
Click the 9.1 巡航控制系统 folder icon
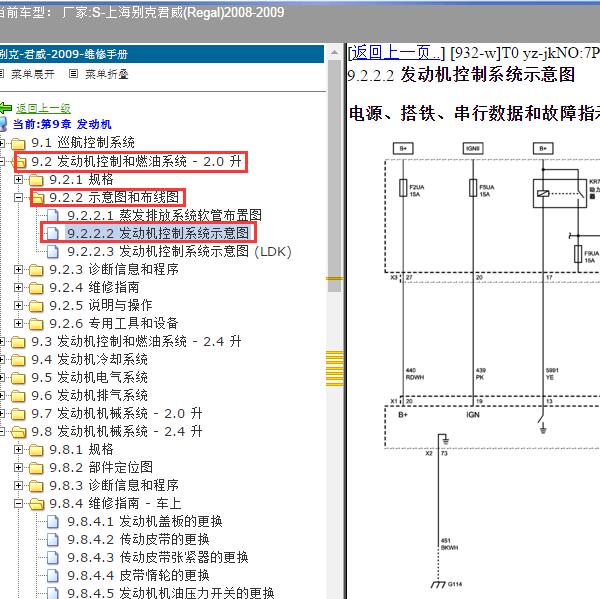point(18,144)
